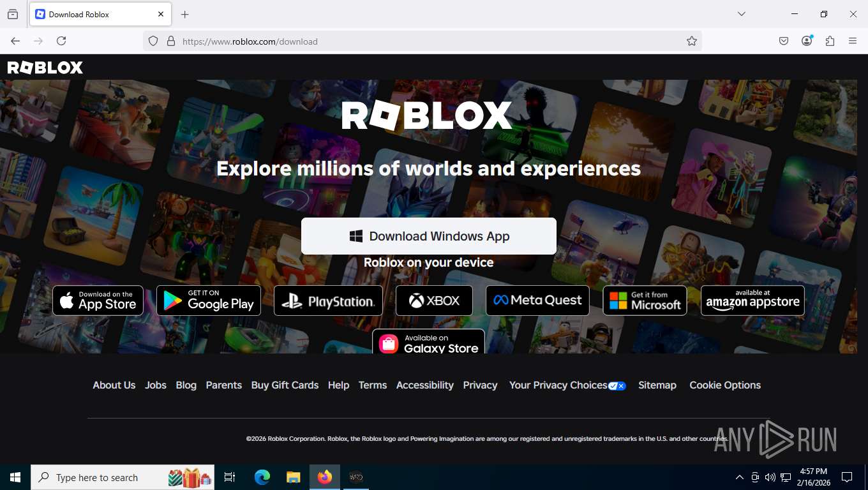Open the Amazon Appstore badge
Viewport: 868px width, 490px height.
pyautogui.click(x=753, y=301)
